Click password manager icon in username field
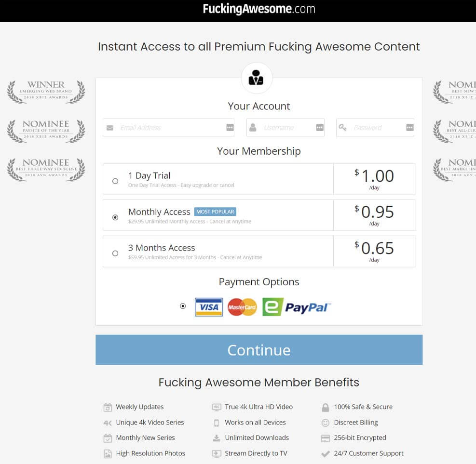This screenshot has height=464, width=476. [x=320, y=127]
